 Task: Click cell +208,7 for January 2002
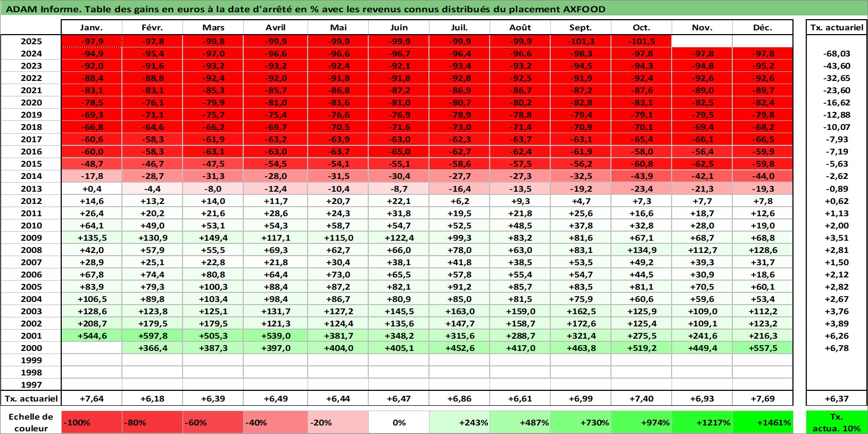pyautogui.click(x=92, y=323)
